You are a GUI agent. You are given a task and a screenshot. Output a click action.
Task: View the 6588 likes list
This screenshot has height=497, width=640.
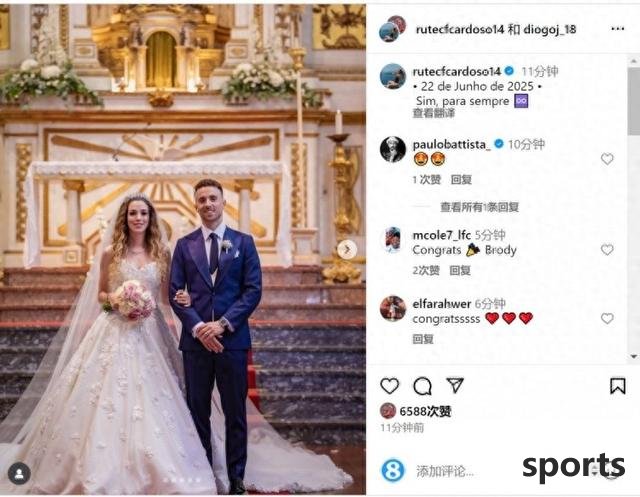[425, 412]
